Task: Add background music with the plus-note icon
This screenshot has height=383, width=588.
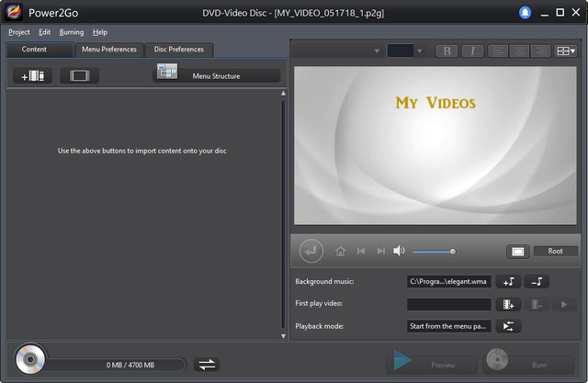Action: (x=510, y=281)
